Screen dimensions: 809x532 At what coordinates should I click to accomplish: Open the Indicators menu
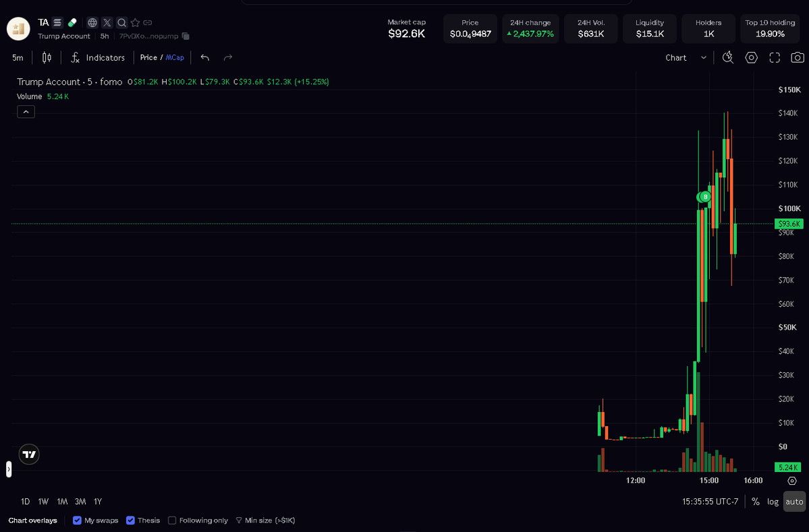pyautogui.click(x=98, y=58)
